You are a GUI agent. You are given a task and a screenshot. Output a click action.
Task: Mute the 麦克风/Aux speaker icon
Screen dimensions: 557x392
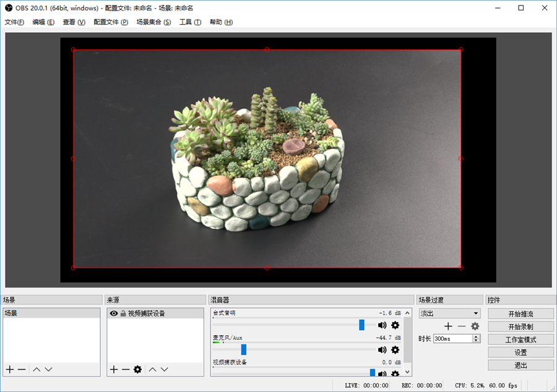382,350
